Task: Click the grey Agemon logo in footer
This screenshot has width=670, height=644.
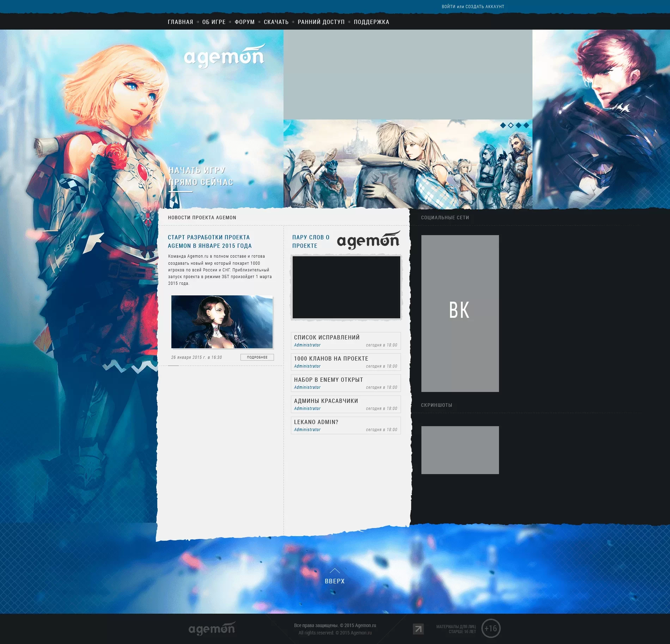Action: 212,628
